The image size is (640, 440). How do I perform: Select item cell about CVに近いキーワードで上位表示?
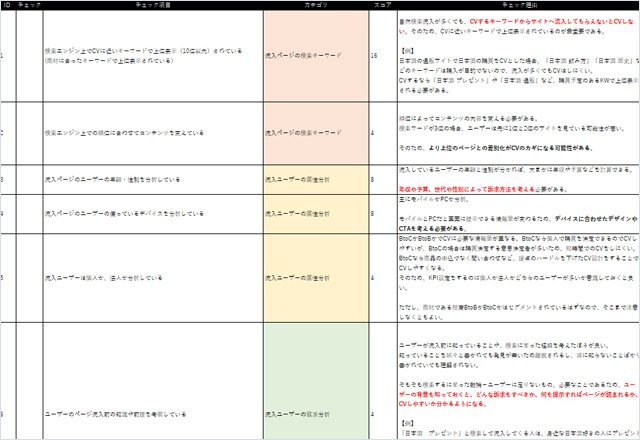coord(153,56)
